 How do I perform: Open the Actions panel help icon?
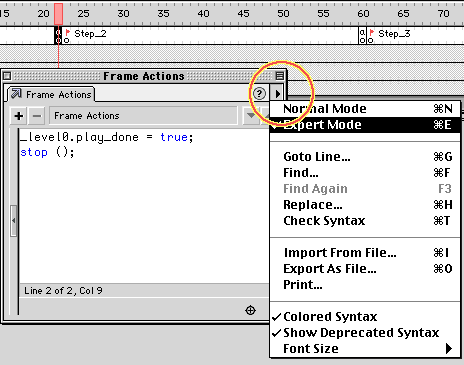click(259, 94)
